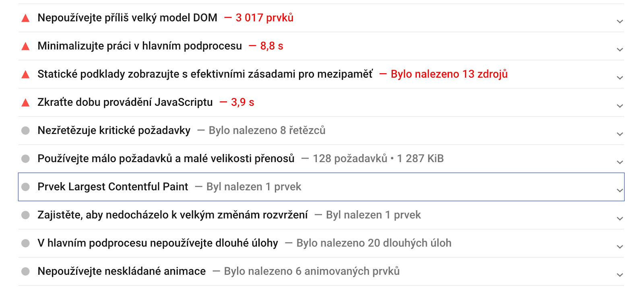Click 'Bylo nalezeno 6 animovaných prvků' text
The width and height of the screenshot is (644, 292).
coord(312,271)
